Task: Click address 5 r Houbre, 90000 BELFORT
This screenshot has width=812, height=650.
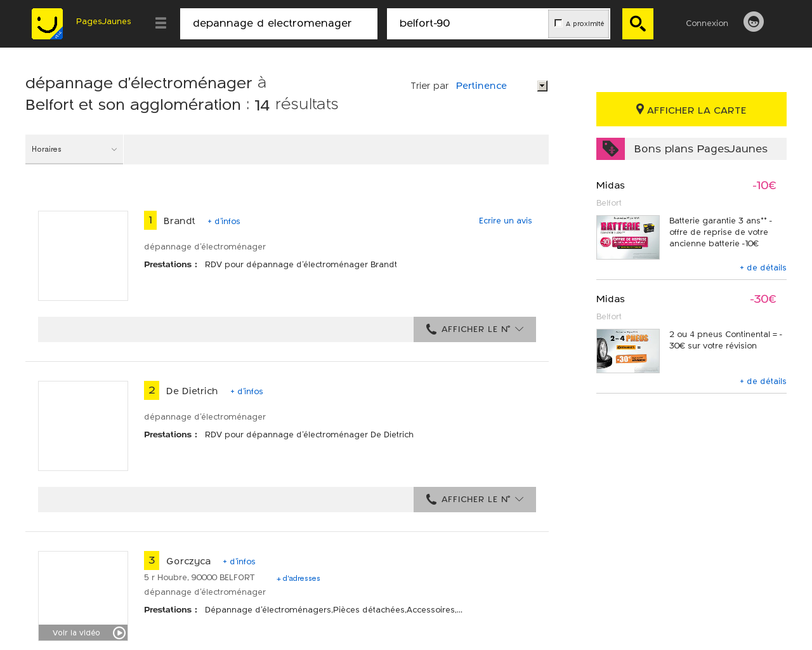Action: (x=199, y=578)
